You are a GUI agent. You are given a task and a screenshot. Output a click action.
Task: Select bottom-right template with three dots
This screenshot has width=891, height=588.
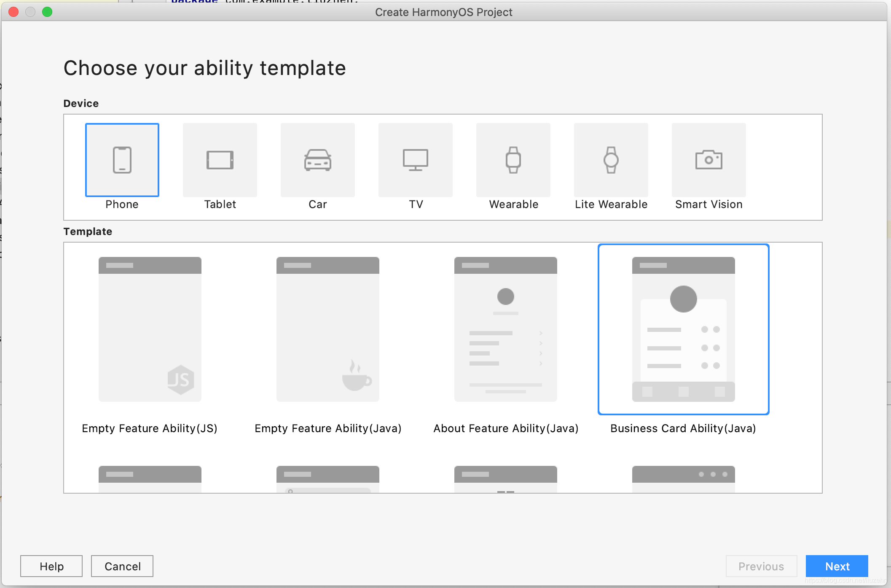coord(684,479)
